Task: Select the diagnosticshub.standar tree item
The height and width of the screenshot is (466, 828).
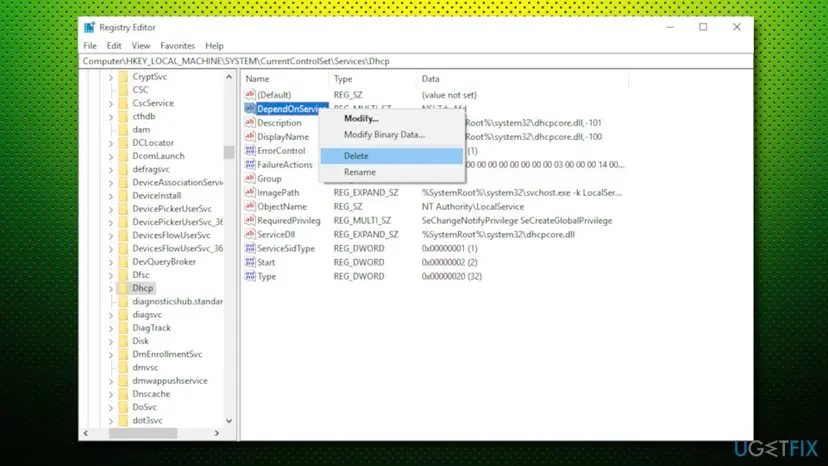Action: tap(177, 301)
